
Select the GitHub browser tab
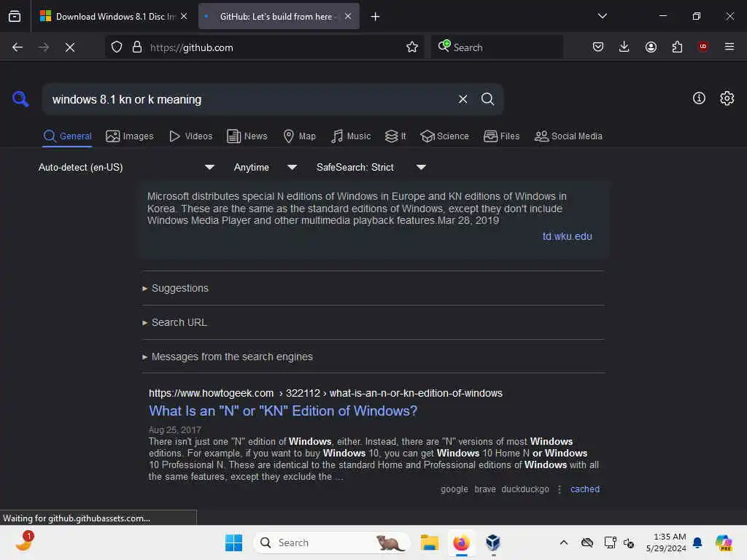279,17
